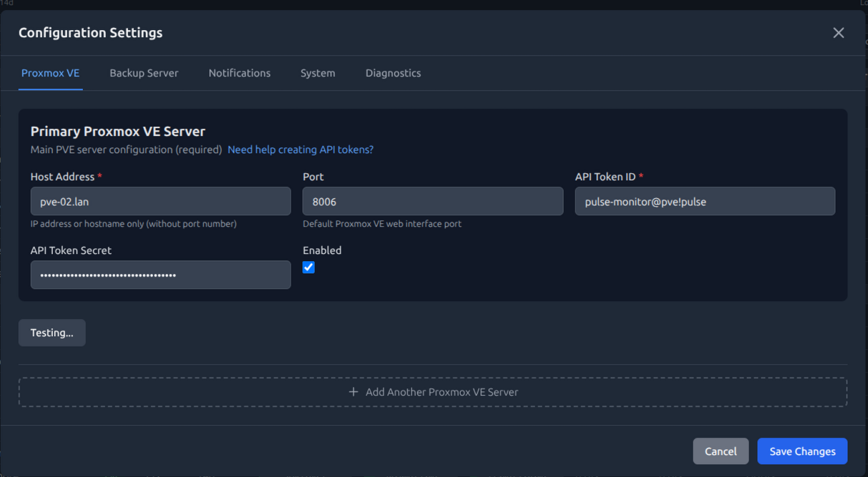Select the API Token Secret password field
The width and height of the screenshot is (868, 477).
(160, 275)
